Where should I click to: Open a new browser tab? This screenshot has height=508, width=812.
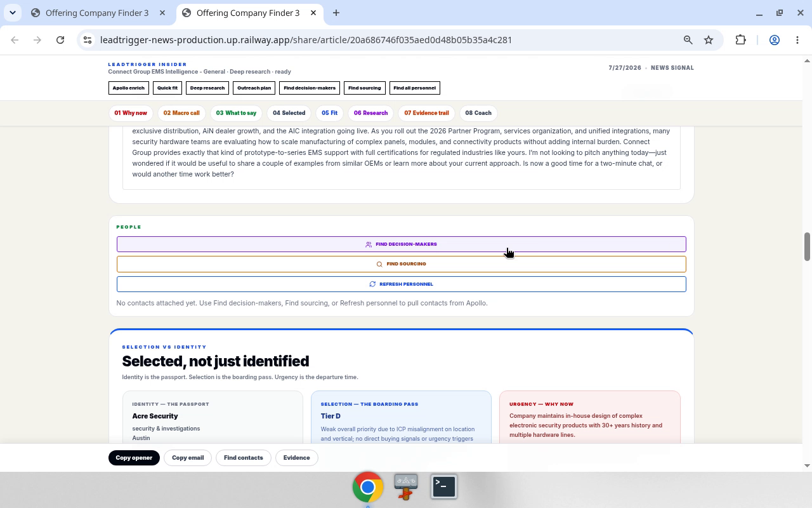336,13
